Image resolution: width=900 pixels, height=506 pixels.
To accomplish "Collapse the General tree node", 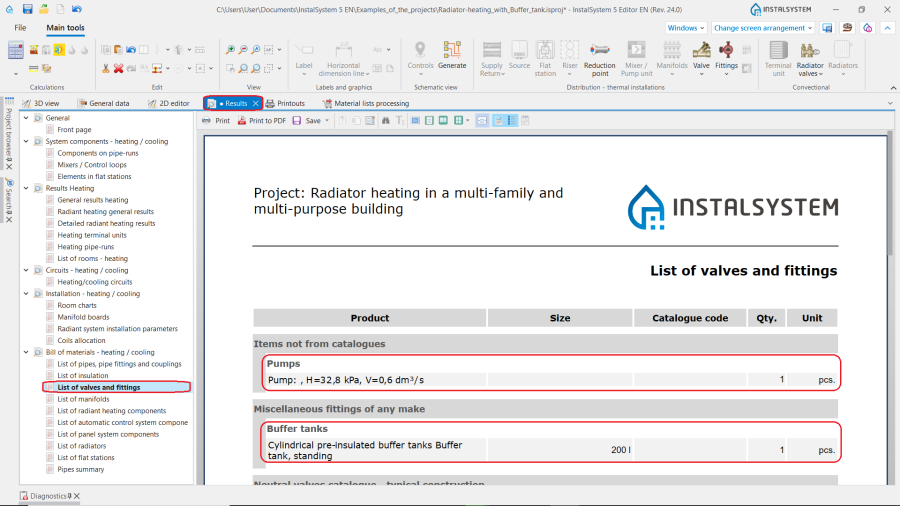I will (26, 118).
